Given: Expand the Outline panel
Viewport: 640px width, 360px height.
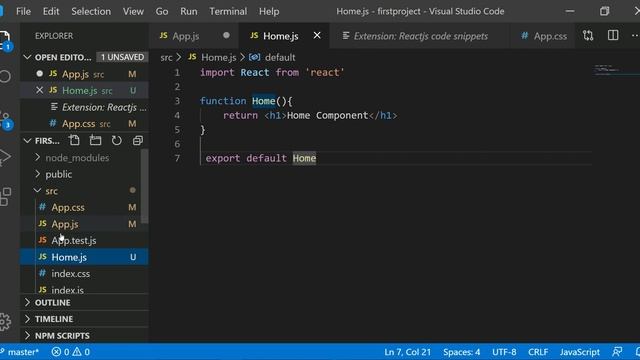Looking at the screenshot, I should pos(27,302).
